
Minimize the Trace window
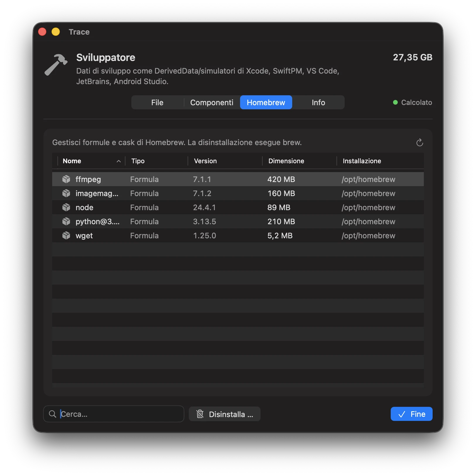tap(56, 32)
